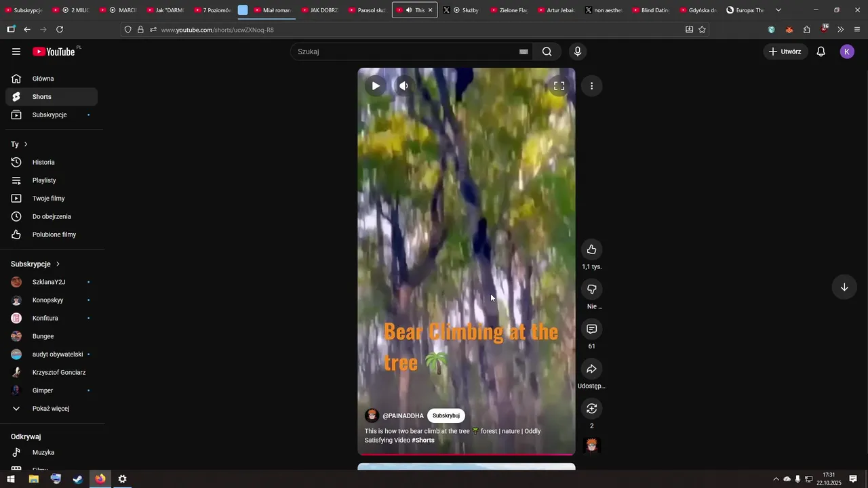Viewport: 868px width, 488px height.
Task: Open the comments on this Short
Action: tap(592, 329)
